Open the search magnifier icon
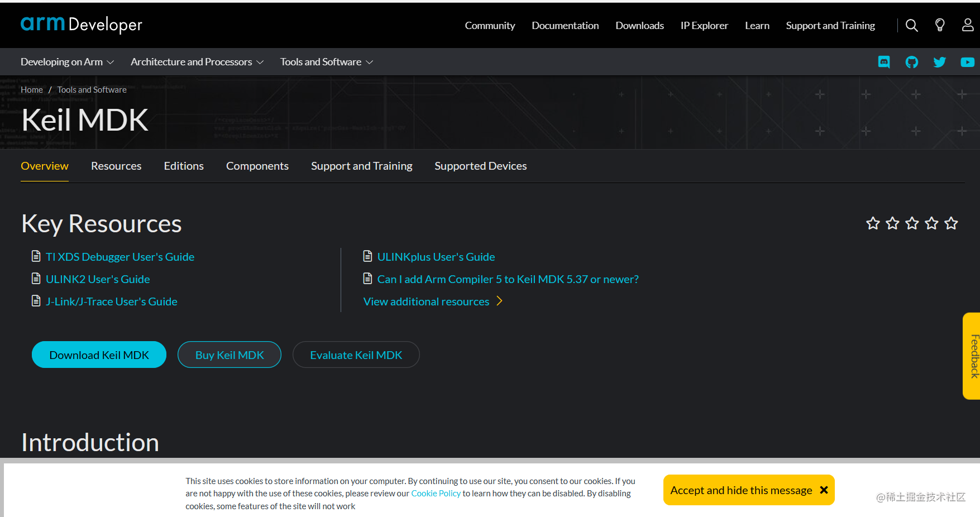This screenshot has width=980, height=517. [911, 26]
